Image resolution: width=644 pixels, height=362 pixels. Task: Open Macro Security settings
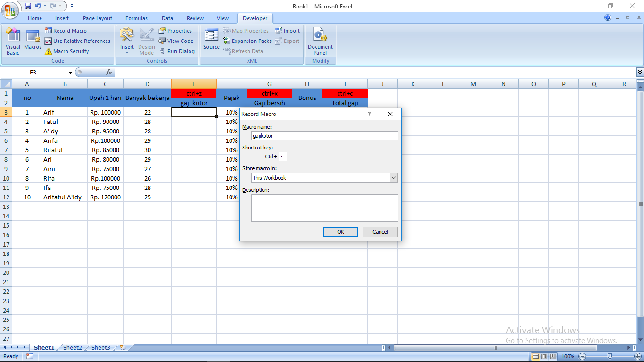coord(66,51)
